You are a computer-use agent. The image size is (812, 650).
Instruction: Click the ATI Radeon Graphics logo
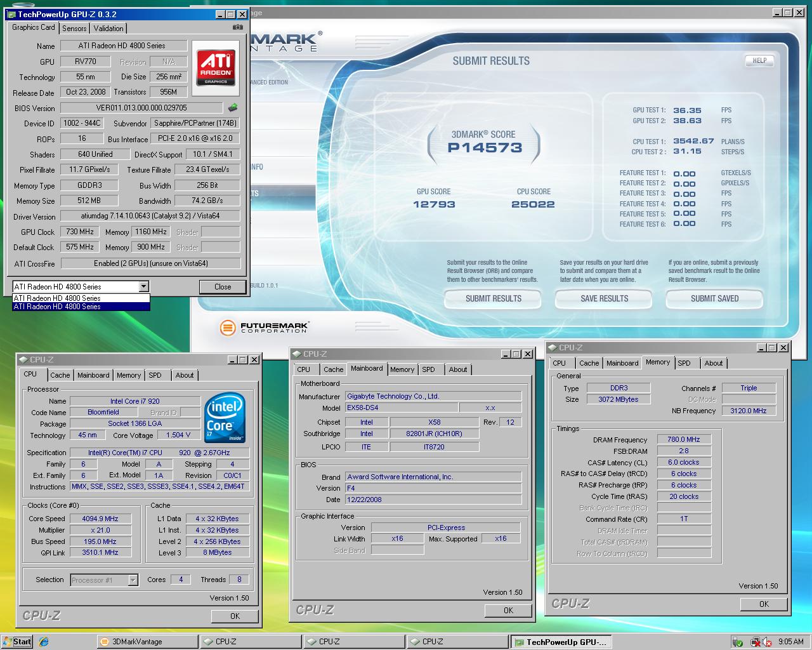tap(216, 68)
